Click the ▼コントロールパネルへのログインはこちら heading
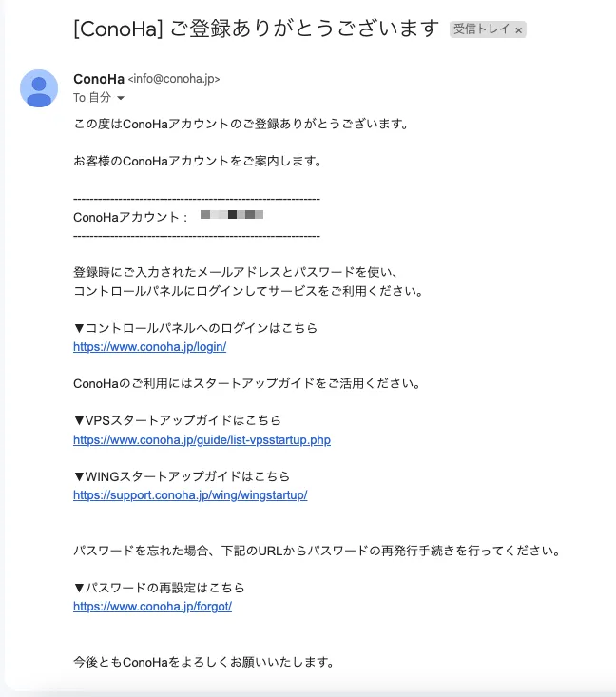This screenshot has width=616, height=697. (196, 328)
